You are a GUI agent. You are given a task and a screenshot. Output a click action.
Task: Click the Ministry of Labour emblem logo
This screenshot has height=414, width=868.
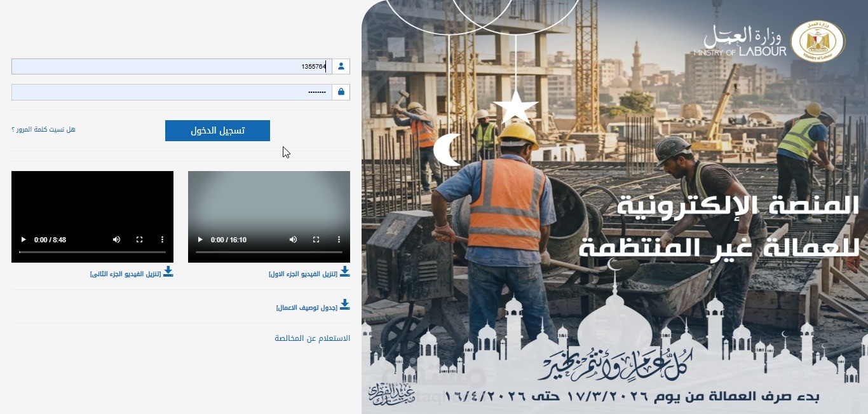[817, 41]
